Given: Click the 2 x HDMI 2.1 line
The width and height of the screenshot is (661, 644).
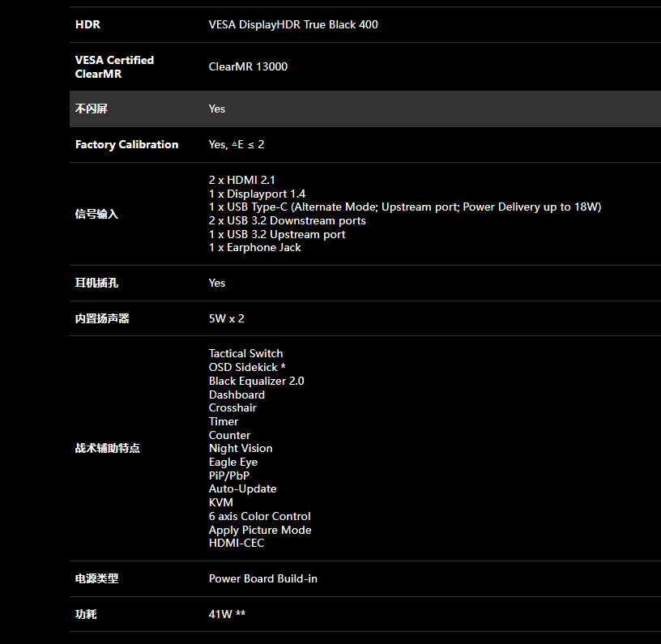Looking at the screenshot, I should pyautogui.click(x=242, y=180).
